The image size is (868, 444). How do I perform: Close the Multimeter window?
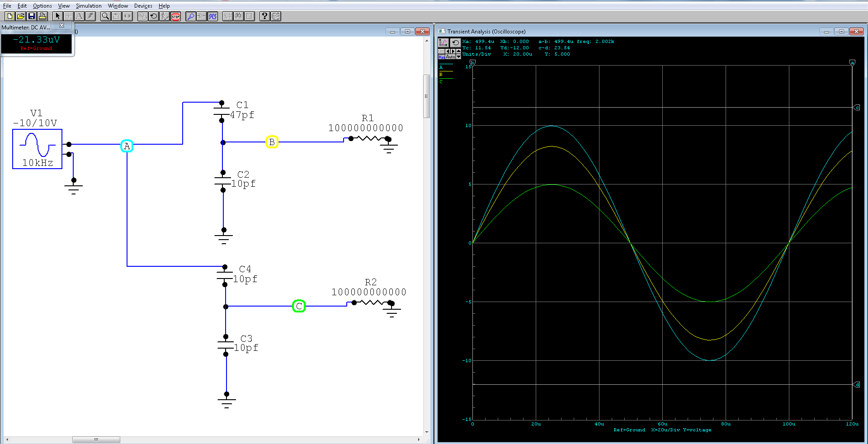[x=62, y=26]
